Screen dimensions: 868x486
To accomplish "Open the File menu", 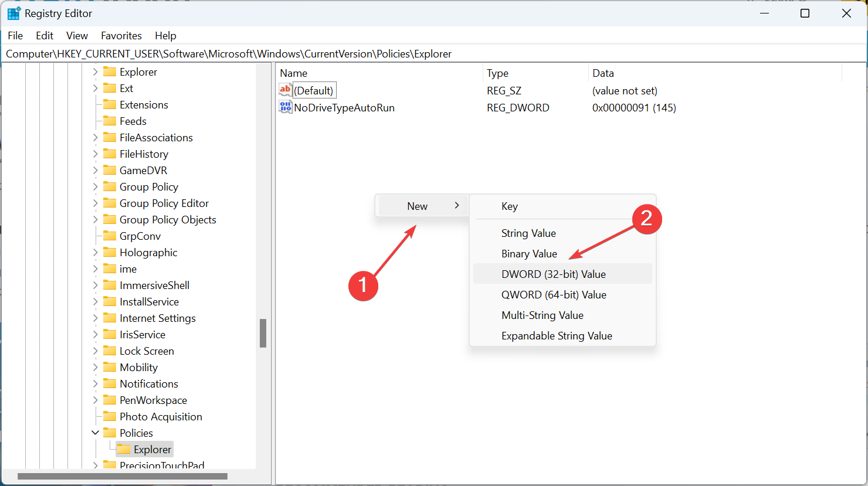I will pos(15,36).
